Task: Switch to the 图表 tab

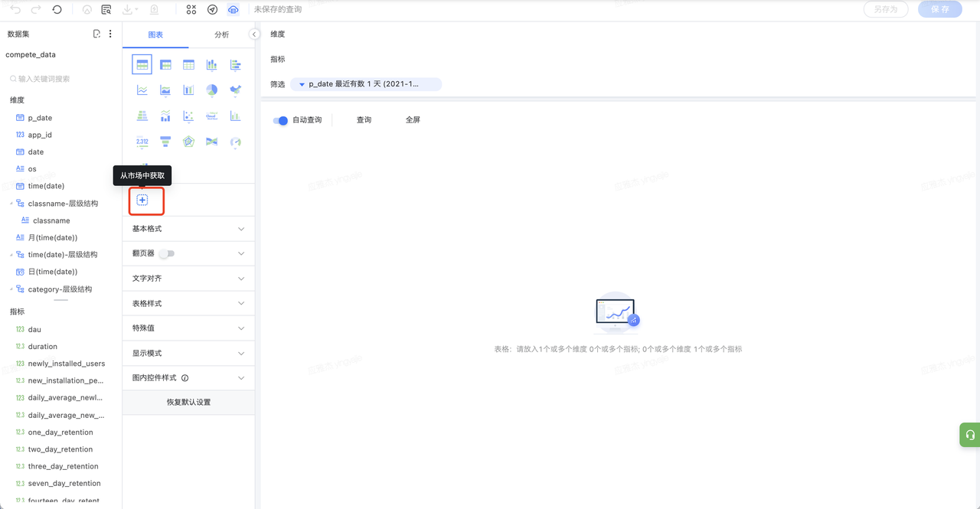Action: [155, 34]
